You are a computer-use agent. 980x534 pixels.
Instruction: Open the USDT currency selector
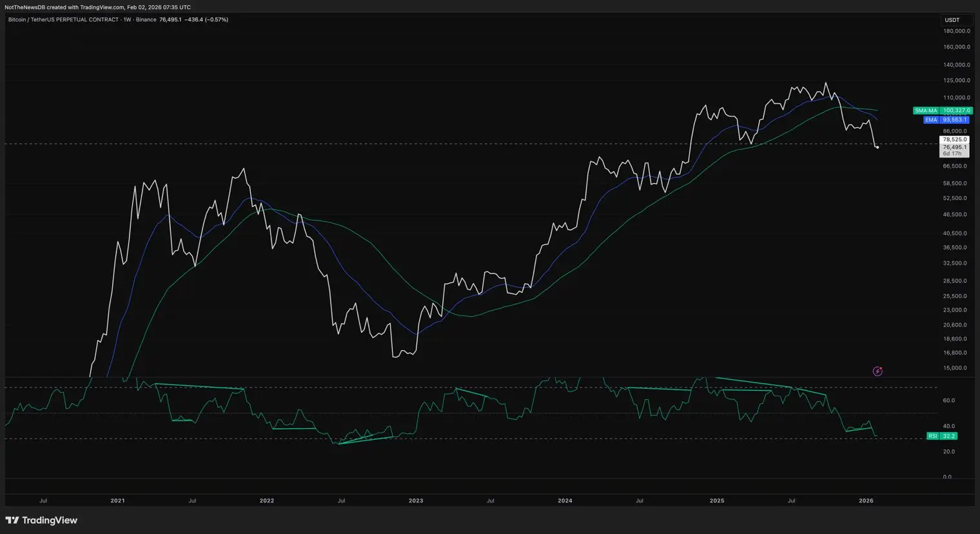(x=955, y=20)
